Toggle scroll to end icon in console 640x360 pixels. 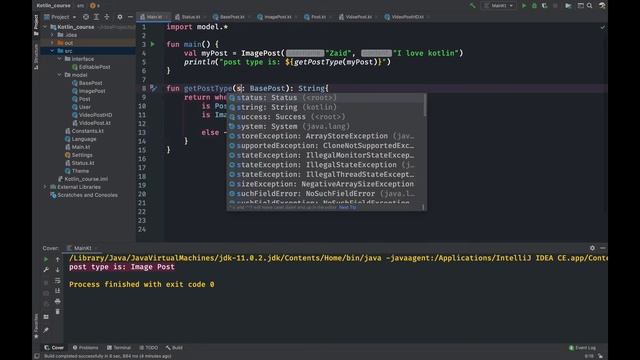coord(58,291)
